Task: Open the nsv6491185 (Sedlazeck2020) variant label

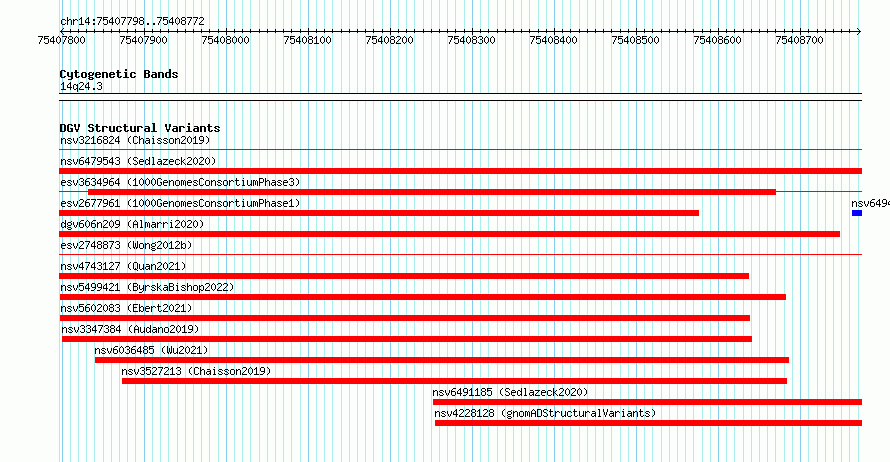Action: [510, 392]
